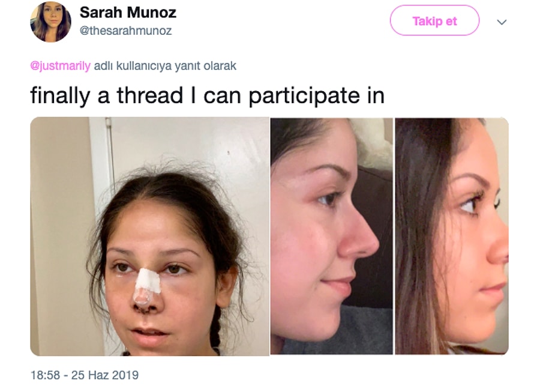
Task: Open the middle side-profile photo
Action: tap(331, 237)
